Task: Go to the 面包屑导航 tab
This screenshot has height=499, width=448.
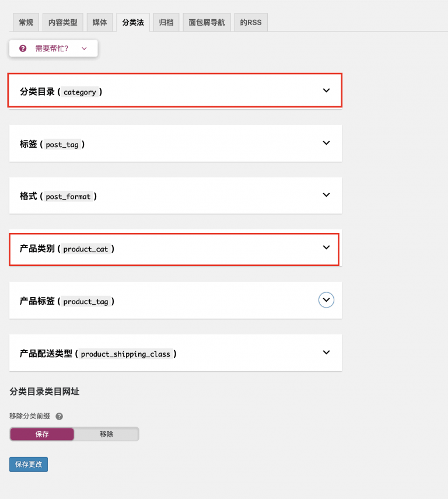Action: tap(206, 22)
